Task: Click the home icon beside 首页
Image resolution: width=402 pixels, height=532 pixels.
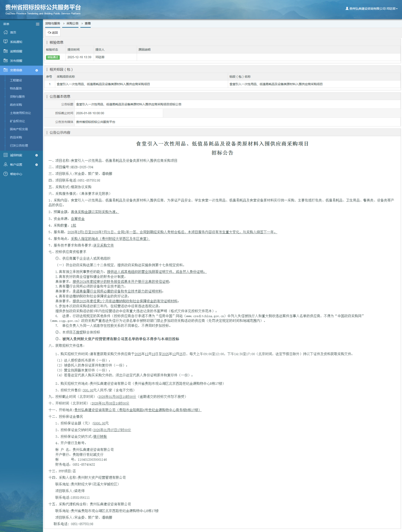Action: pyautogui.click(x=5, y=32)
